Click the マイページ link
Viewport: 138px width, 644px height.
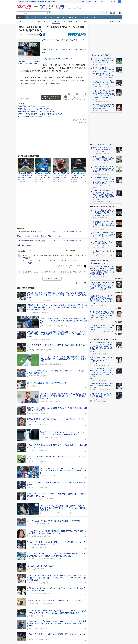pyautogui.click(x=103, y=13)
